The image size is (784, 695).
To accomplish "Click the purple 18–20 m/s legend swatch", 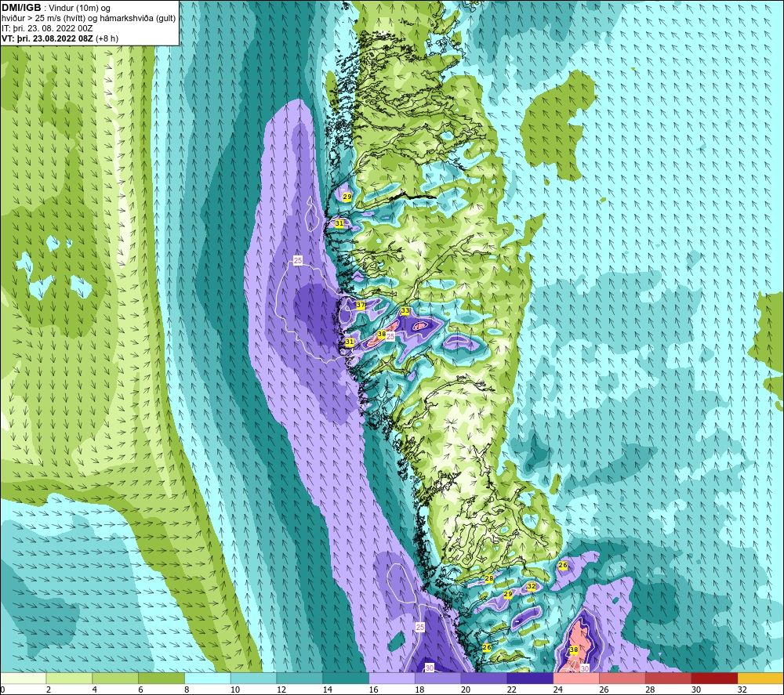I will coord(438,679).
